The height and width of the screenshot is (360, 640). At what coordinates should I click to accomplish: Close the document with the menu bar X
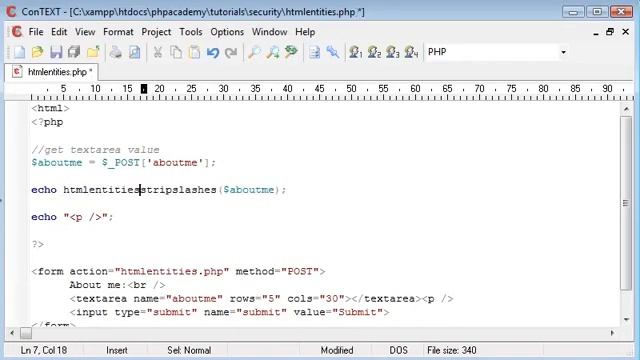(x=625, y=32)
